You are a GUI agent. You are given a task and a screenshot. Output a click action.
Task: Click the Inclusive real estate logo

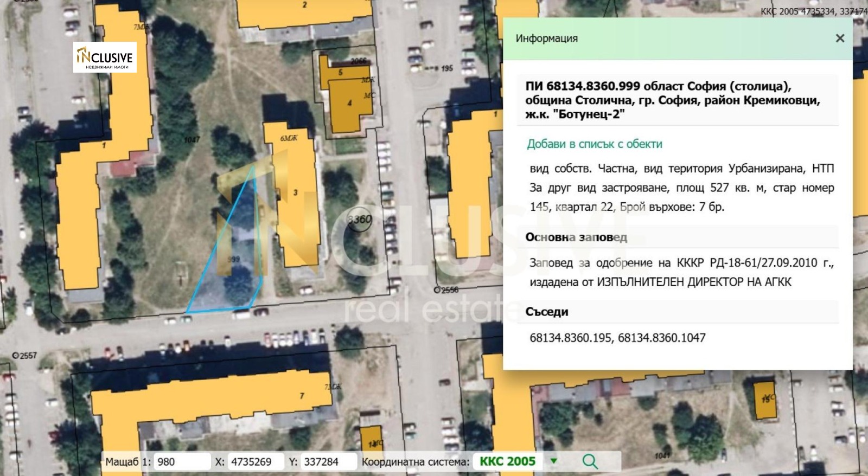click(x=105, y=57)
